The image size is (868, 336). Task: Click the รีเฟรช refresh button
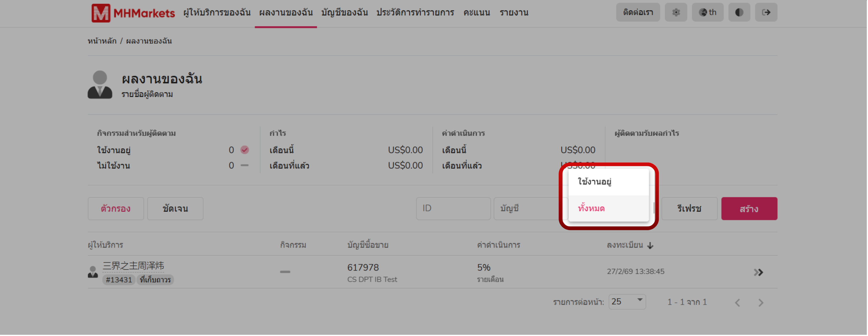tap(689, 208)
